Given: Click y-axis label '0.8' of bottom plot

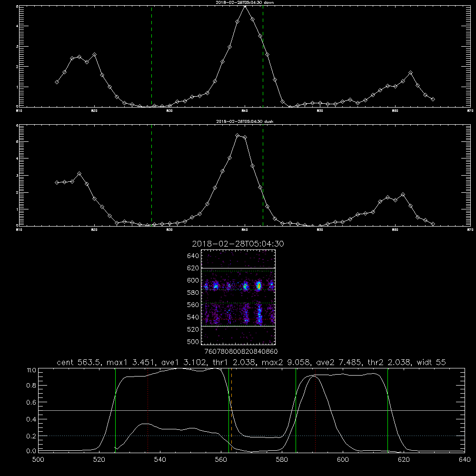Looking at the screenshot, I should click(31, 386).
